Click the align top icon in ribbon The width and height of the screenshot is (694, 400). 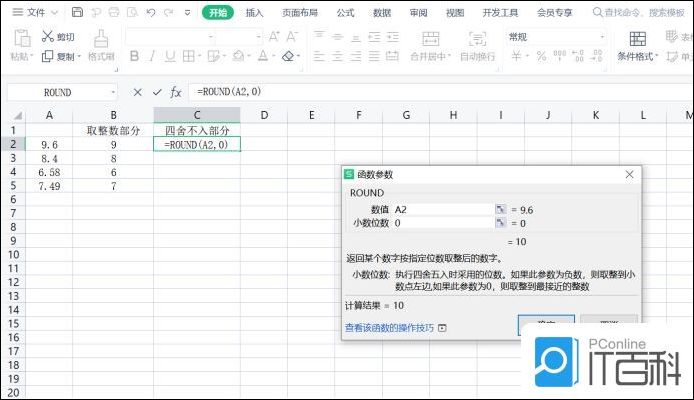click(319, 35)
